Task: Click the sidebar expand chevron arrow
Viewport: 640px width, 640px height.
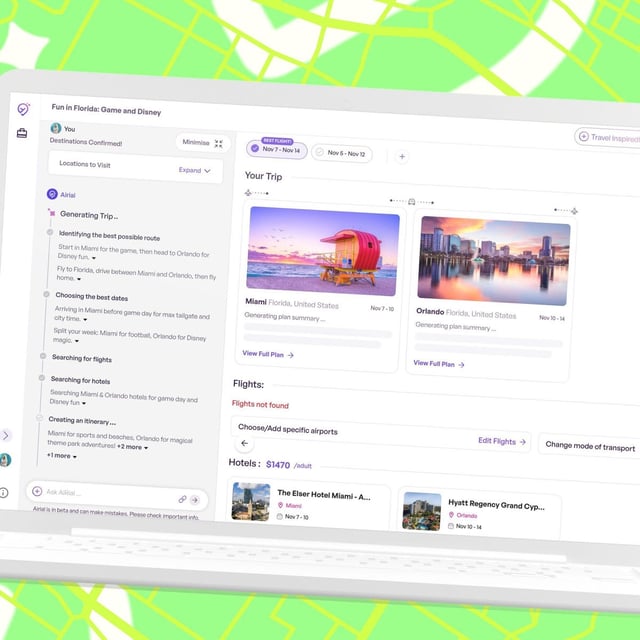Action: coord(6,436)
